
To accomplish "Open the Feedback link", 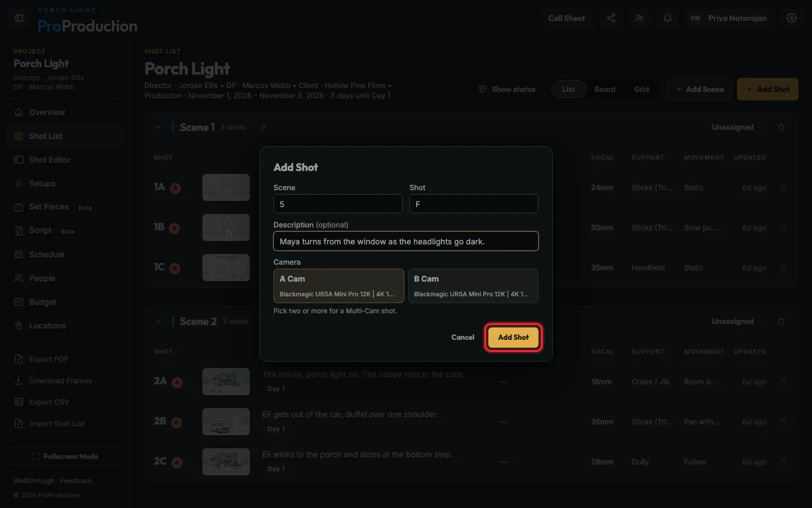I will pos(76,481).
